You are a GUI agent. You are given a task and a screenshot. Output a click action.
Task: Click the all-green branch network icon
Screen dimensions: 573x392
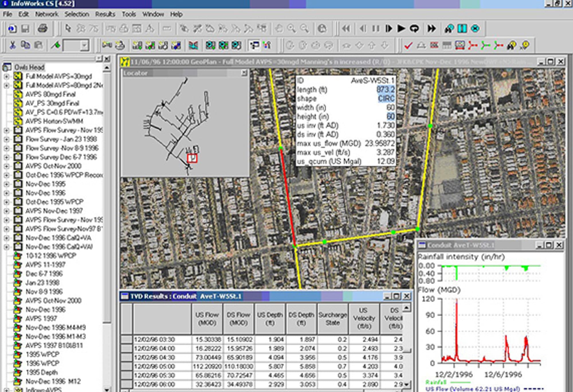[485, 45]
